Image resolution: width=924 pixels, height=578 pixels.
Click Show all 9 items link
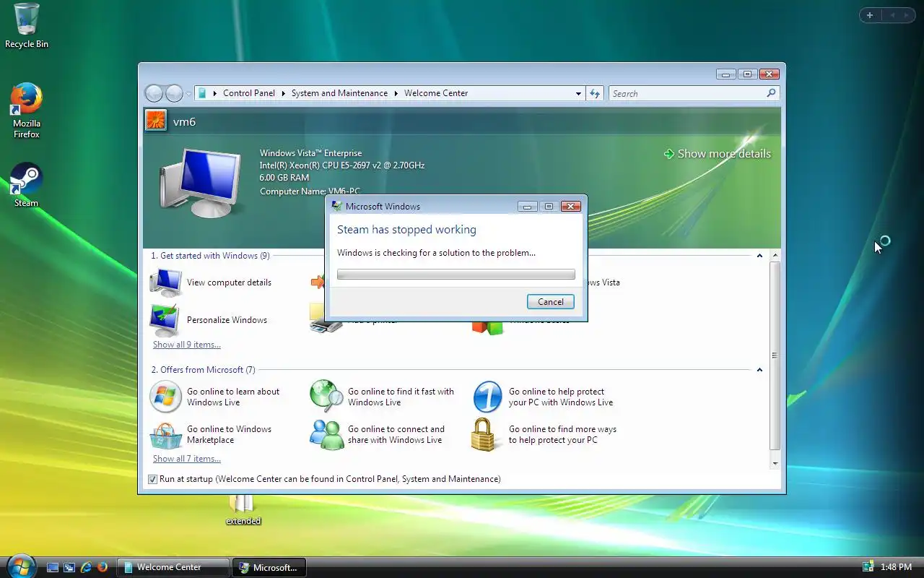coord(187,345)
